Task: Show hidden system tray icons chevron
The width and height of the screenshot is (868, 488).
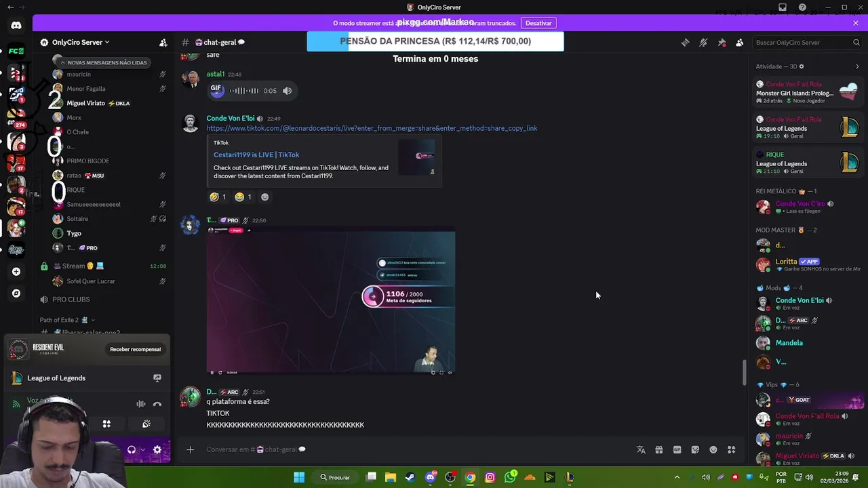Action: pyautogui.click(x=677, y=477)
